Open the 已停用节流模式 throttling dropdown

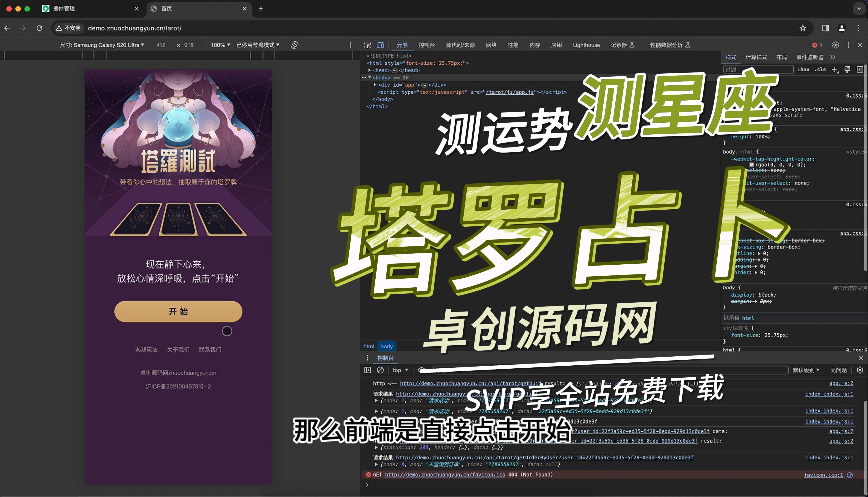[258, 45]
